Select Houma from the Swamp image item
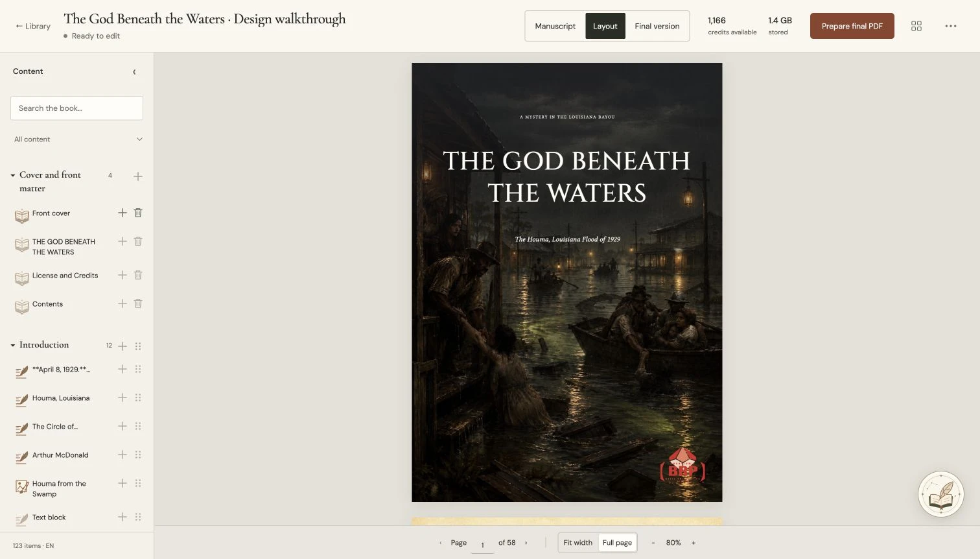This screenshot has width=980, height=559. tap(59, 489)
